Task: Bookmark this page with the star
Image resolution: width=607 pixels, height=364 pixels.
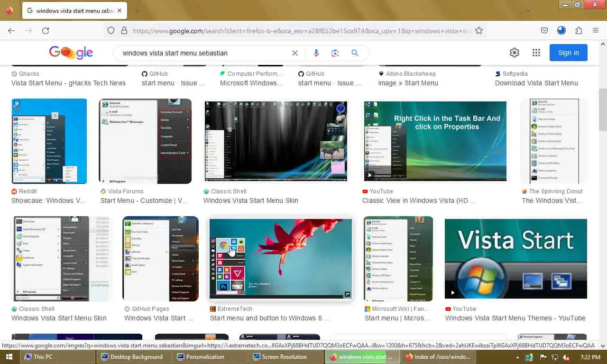Action: (x=479, y=31)
